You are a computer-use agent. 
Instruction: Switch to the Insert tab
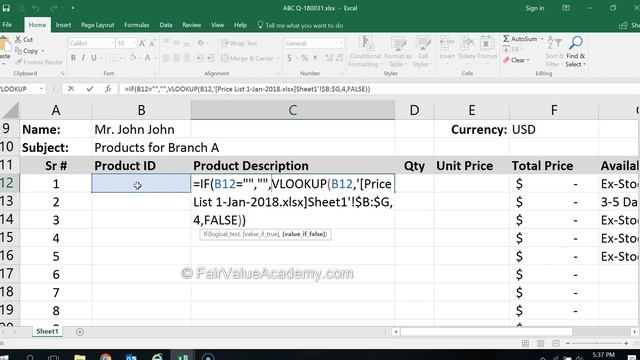tap(63, 25)
